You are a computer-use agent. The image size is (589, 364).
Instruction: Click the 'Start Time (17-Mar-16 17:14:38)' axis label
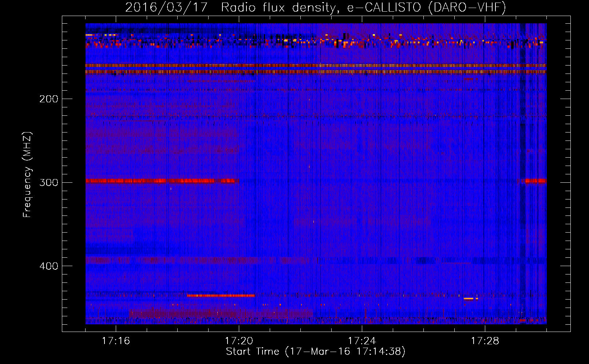point(316,352)
